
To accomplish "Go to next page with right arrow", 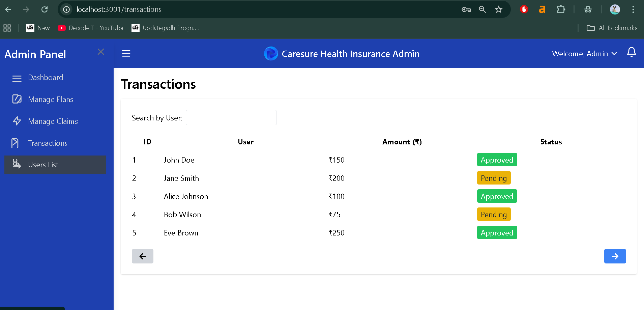I will pos(615,256).
